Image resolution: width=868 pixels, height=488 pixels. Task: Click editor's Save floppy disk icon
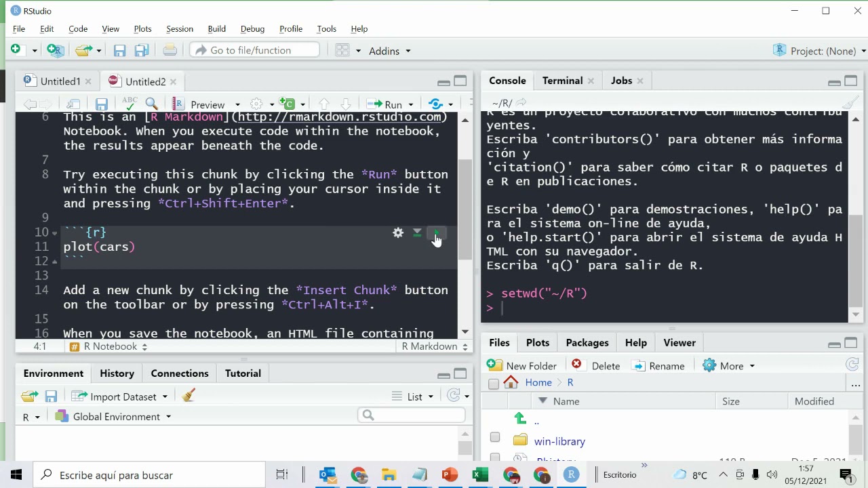pos(102,104)
